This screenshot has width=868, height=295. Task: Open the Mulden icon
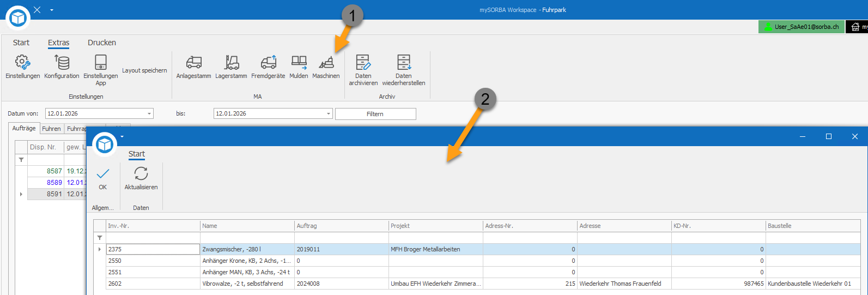click(x=299, y=62)
